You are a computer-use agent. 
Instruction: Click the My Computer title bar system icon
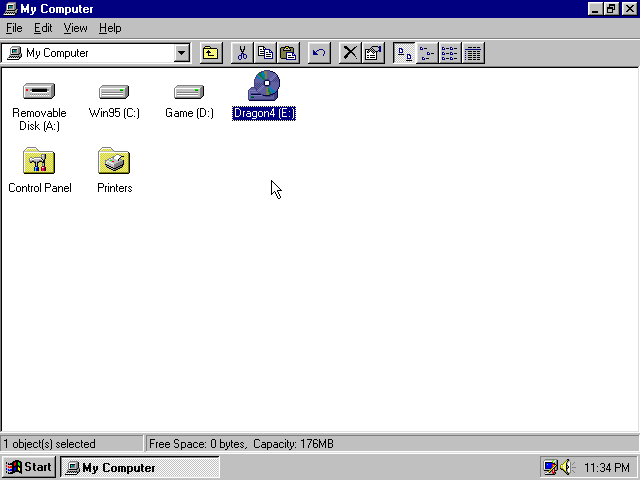tap(11, 9)
